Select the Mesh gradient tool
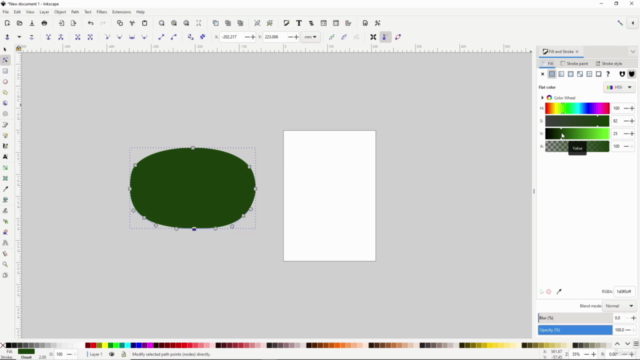 pyautogui.click(x=5, y=178)
